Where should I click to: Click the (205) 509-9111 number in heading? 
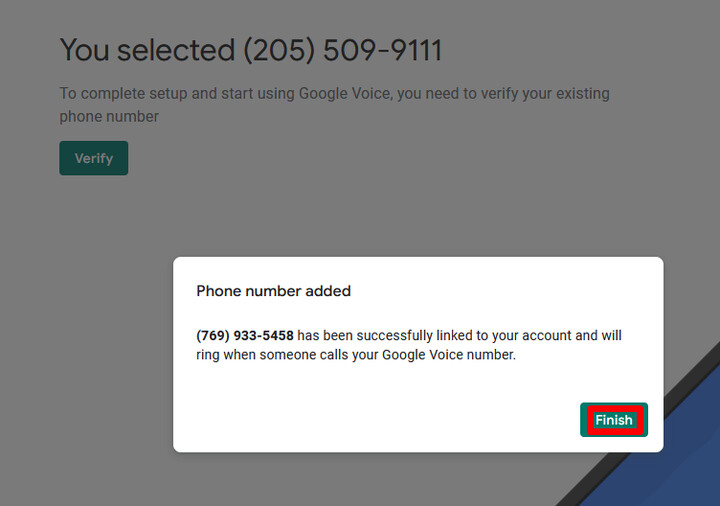[343, 50]
